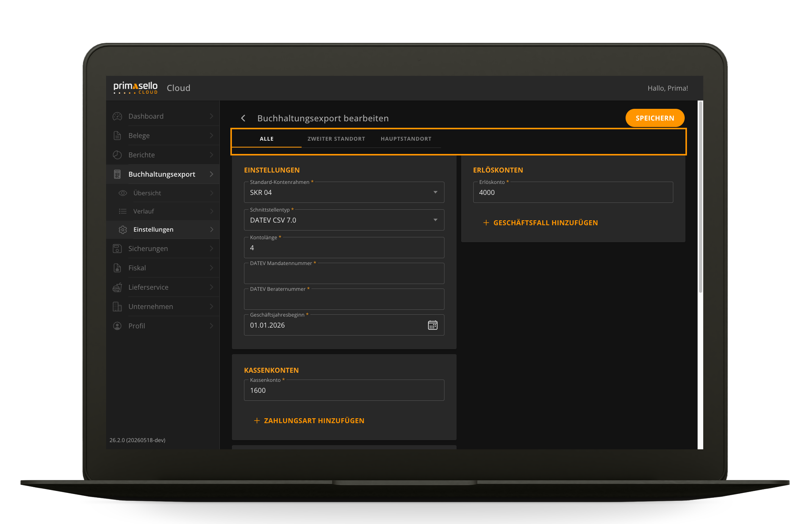Click the Cloud title text
Image resolution: width=812 pixels, height=524 pixels.
178,88
